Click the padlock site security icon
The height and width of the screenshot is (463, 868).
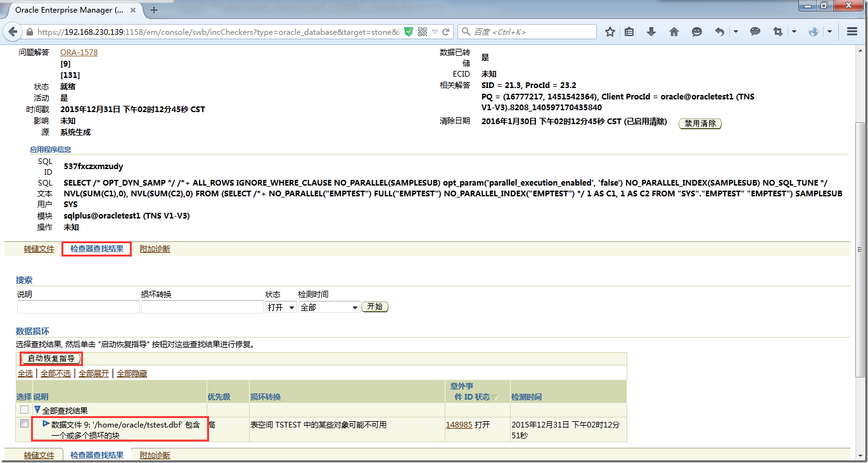[29, 32]
